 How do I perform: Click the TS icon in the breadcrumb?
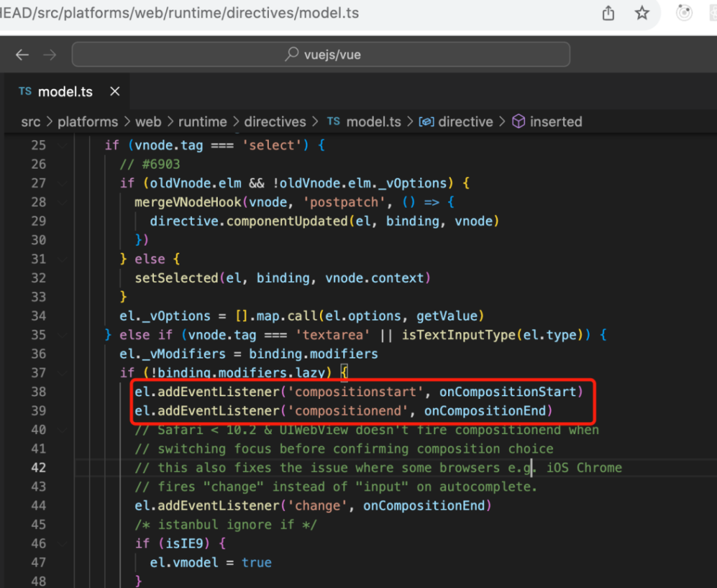333,122
